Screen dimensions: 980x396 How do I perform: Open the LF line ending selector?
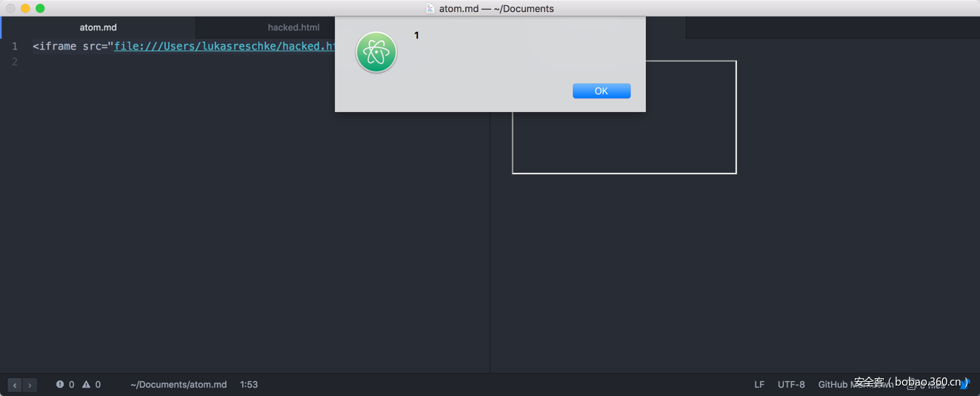tap(759, 384)
